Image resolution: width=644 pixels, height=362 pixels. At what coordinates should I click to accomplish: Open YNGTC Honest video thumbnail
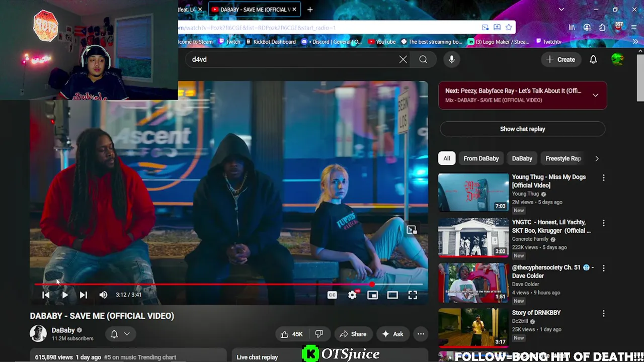click(x=473, y=237)
